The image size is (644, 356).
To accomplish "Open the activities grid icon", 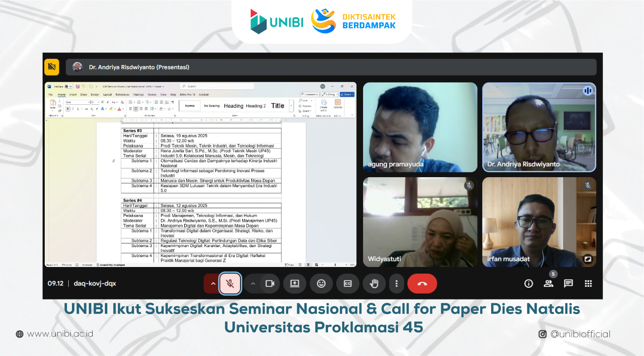I will pyautogui.click(x=588, y=284).
